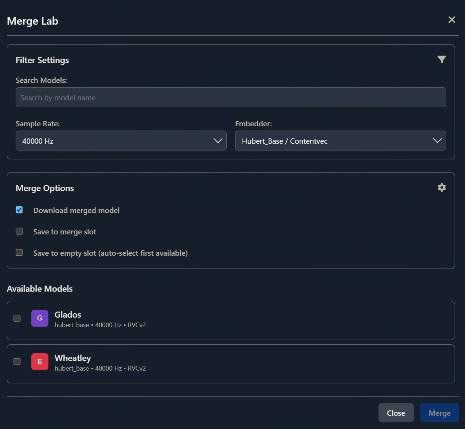Open the Sample Rate dropdown

pos(121,141)
